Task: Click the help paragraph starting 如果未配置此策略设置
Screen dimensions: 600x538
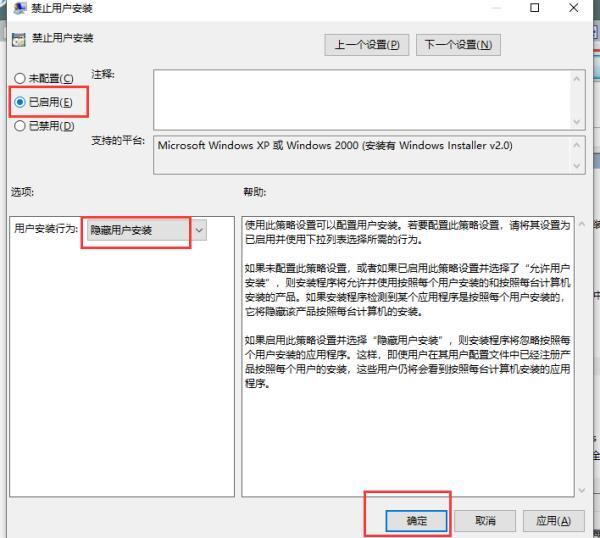Action: [x=407, y=290]
